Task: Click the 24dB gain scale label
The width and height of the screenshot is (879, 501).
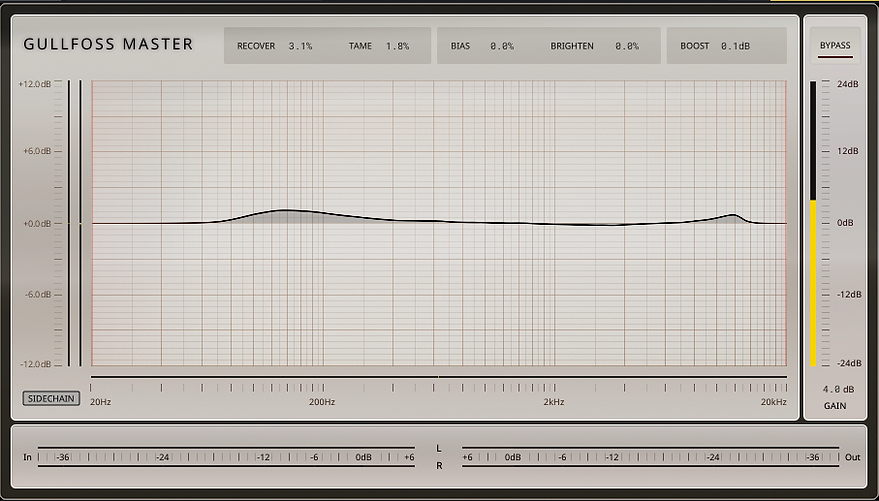Action: [848, 84]
